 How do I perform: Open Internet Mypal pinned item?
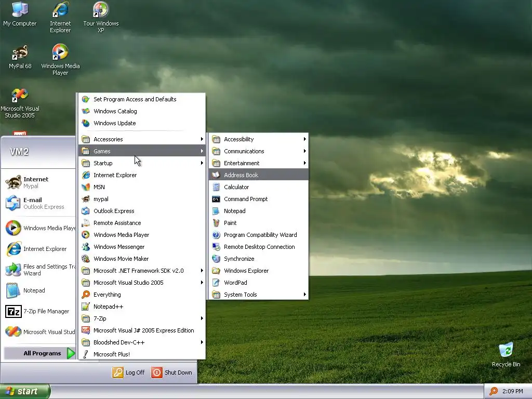pos(38,182)
